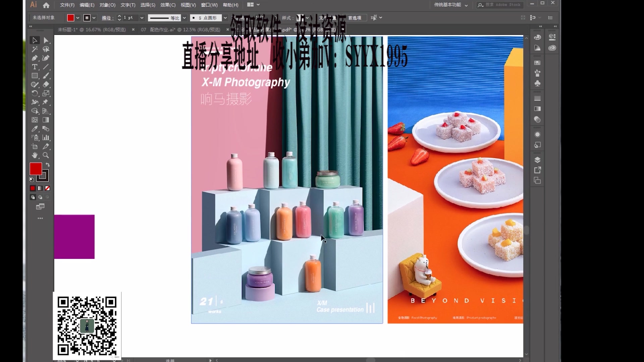The image size is (644, 362).
Task: Select the Pen tool
Action: point(35,58)
